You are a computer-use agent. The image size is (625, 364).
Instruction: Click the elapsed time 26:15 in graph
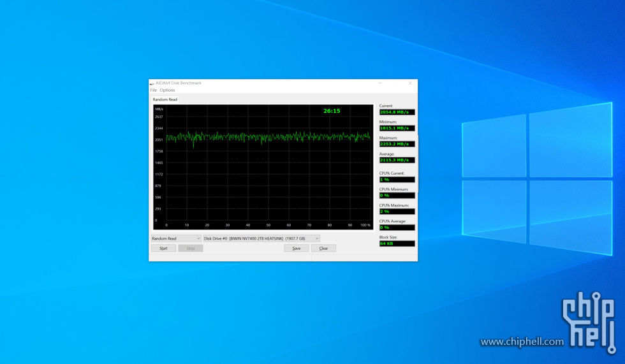332,111
